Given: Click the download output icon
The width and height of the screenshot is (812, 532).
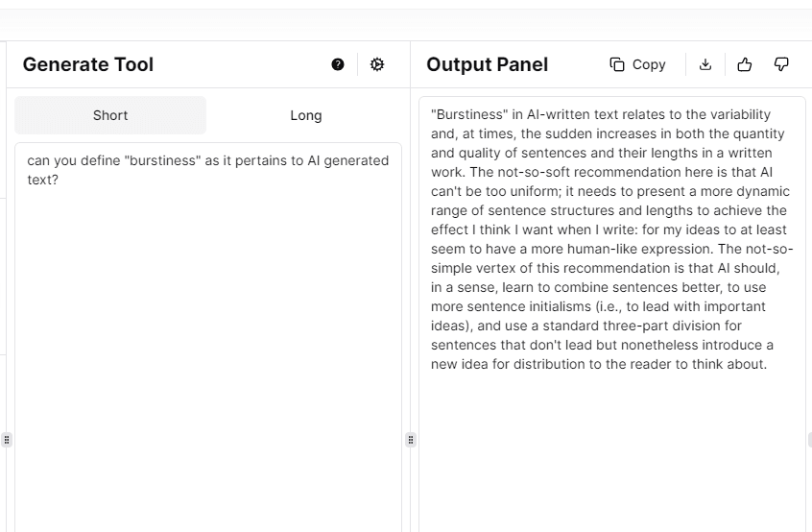Looking at the screenshot, I should pyautogui.click(x=705, y=64).
